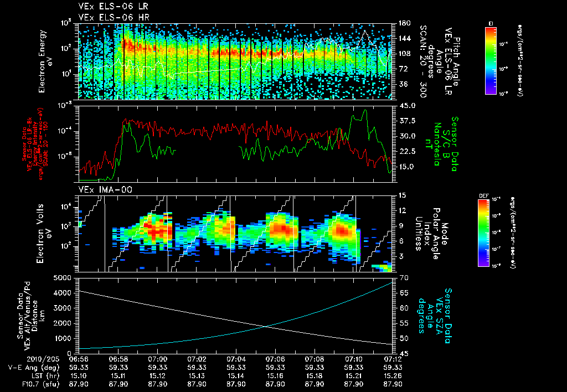
Task: Click the LST value 15.21
Action: click(354, 376)
